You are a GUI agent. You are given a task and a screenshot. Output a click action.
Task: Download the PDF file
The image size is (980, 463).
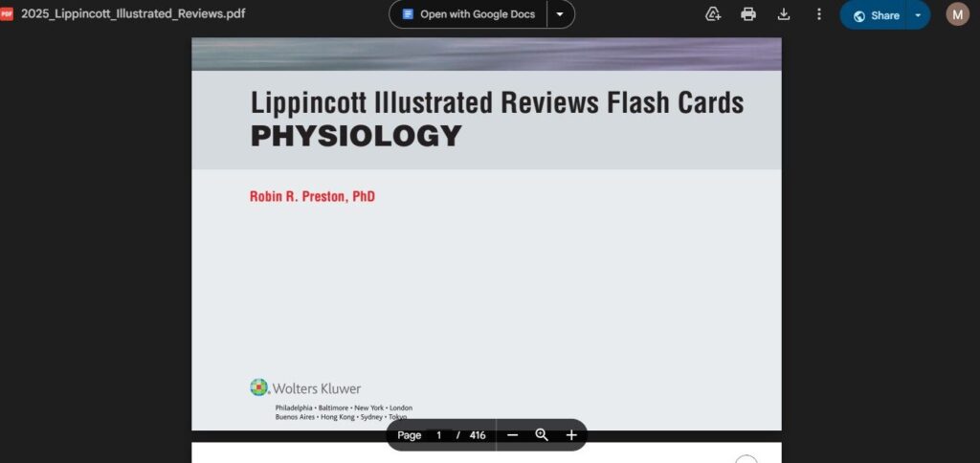click(x=784, y=14)
